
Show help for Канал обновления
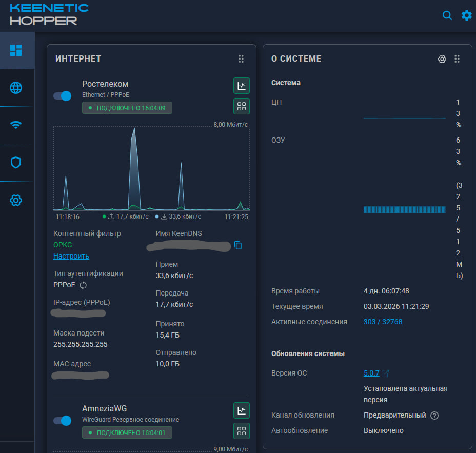click(434, 416)
